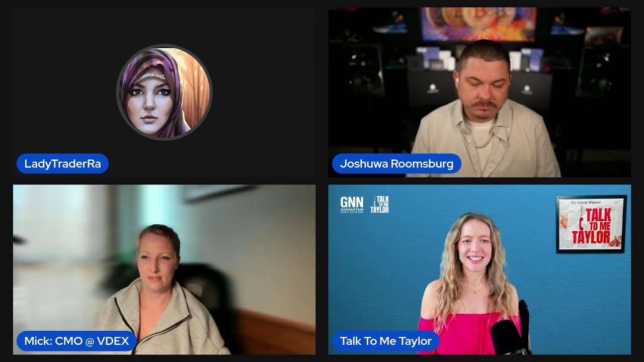Click the Mick: CMO @ VDEX name label

click(x=76, y=341)
